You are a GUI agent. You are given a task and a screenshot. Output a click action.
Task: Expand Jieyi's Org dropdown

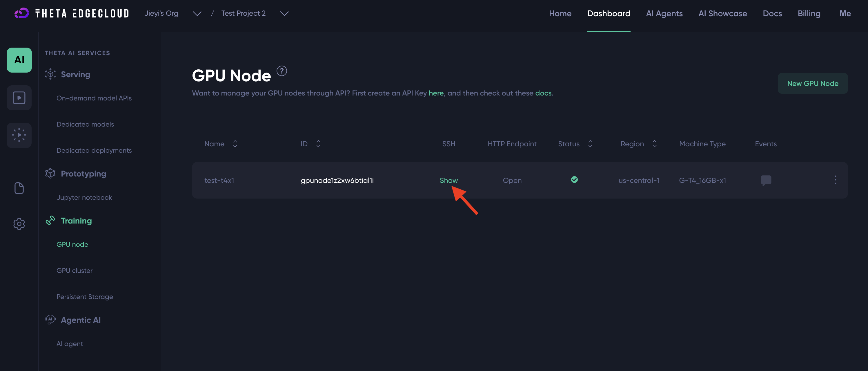click(x=197, y=13)
